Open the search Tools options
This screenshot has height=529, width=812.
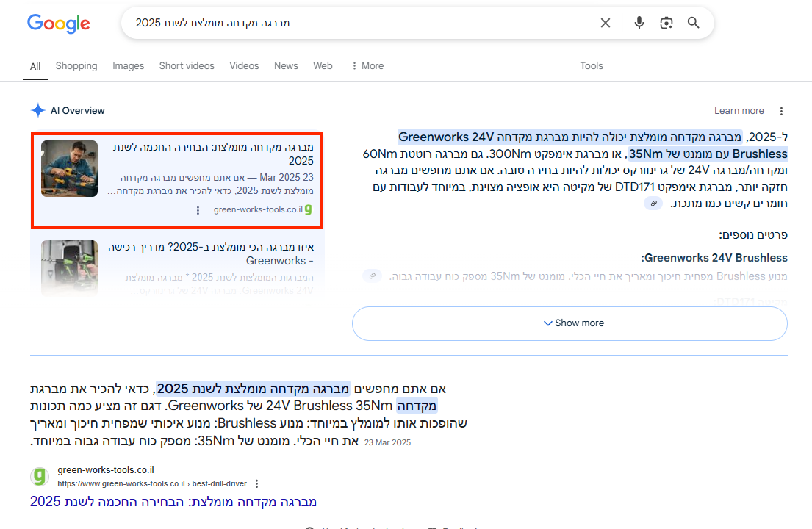[592, 65]
